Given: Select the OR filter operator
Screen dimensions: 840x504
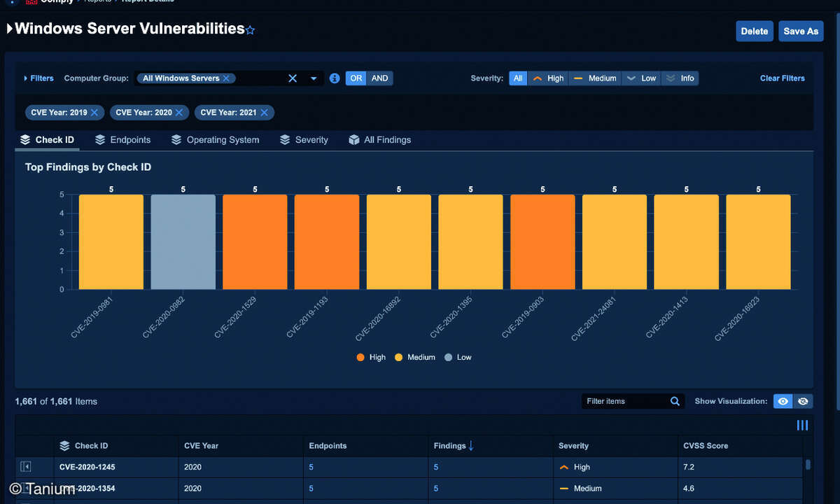Looking at the screenshot, I should tap(356, 78).
